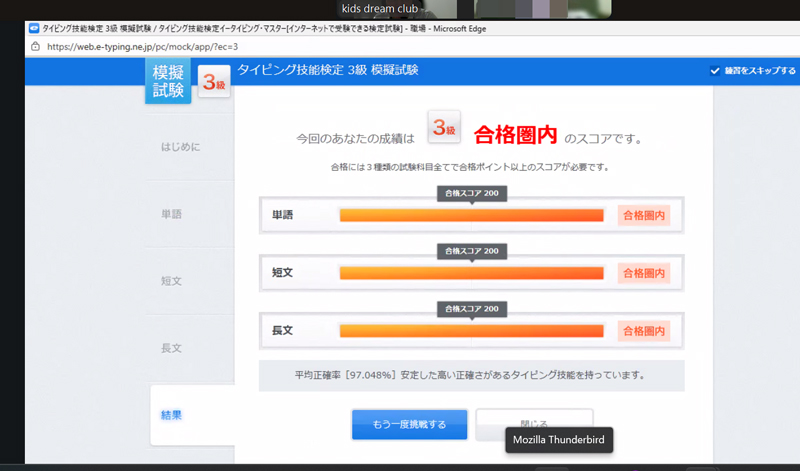This screenshot has height=471, width=800.
Task: Click the 合格圏内 label in 単語 row
Action: [x=643, y=215]
